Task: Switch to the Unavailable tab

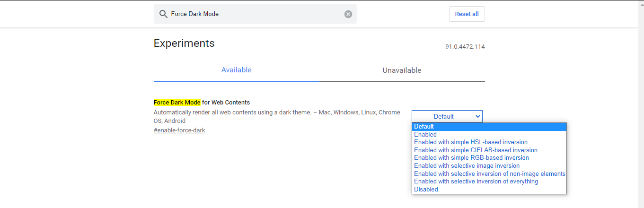Action: (402, 70)
